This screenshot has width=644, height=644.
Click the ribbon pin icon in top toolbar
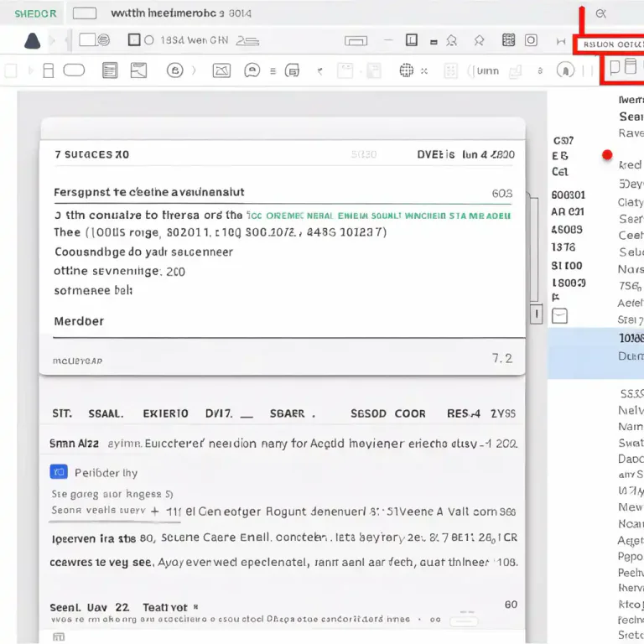pos(479,40)
